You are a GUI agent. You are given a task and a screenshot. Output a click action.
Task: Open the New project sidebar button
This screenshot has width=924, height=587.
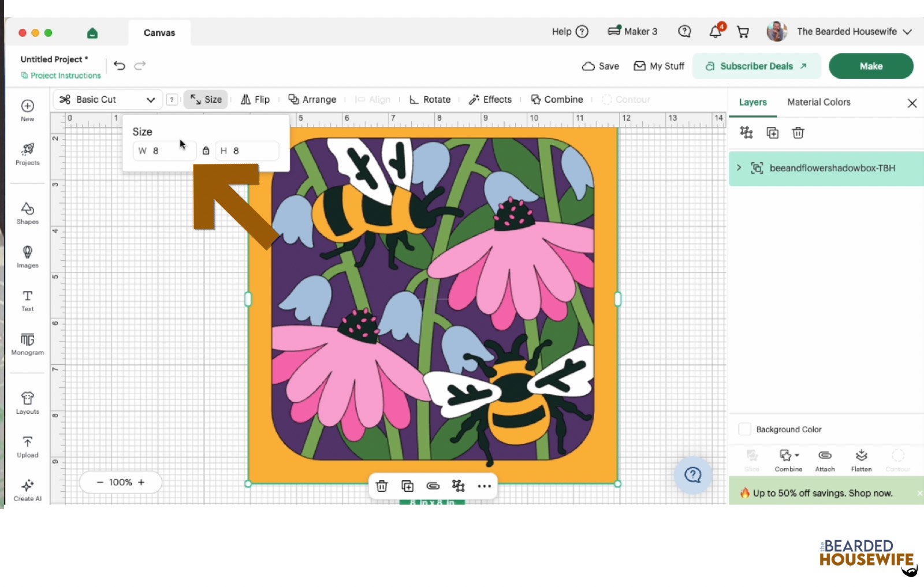click(x=27, y=110)
